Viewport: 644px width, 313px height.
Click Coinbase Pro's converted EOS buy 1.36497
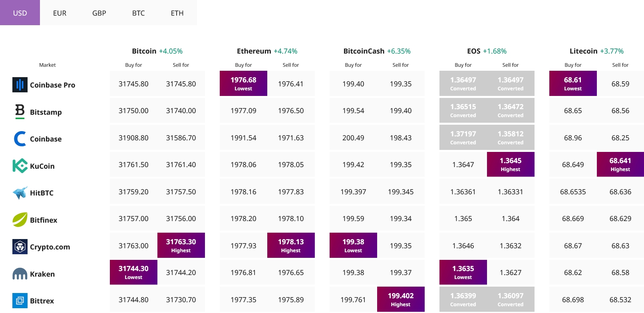coord(463,84)
